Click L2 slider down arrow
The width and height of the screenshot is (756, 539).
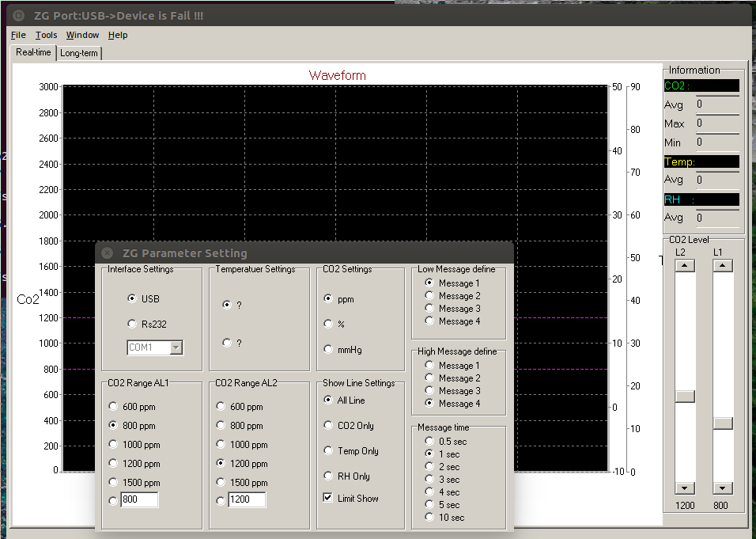pos(685,488)
